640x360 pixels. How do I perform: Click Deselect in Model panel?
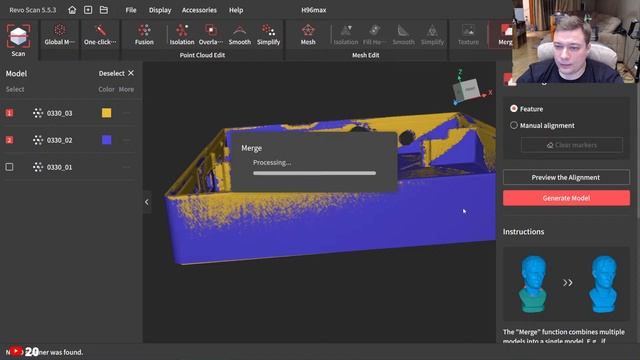click(x=111, y=73)
